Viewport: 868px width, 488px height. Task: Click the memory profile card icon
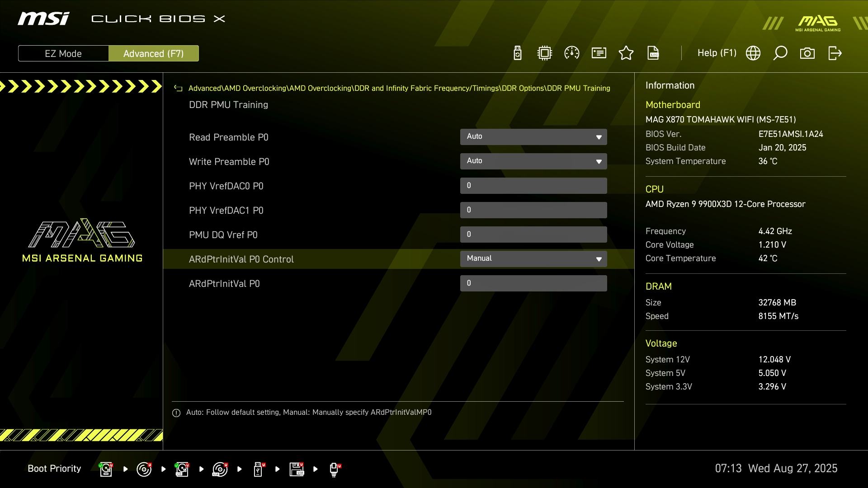599,53
